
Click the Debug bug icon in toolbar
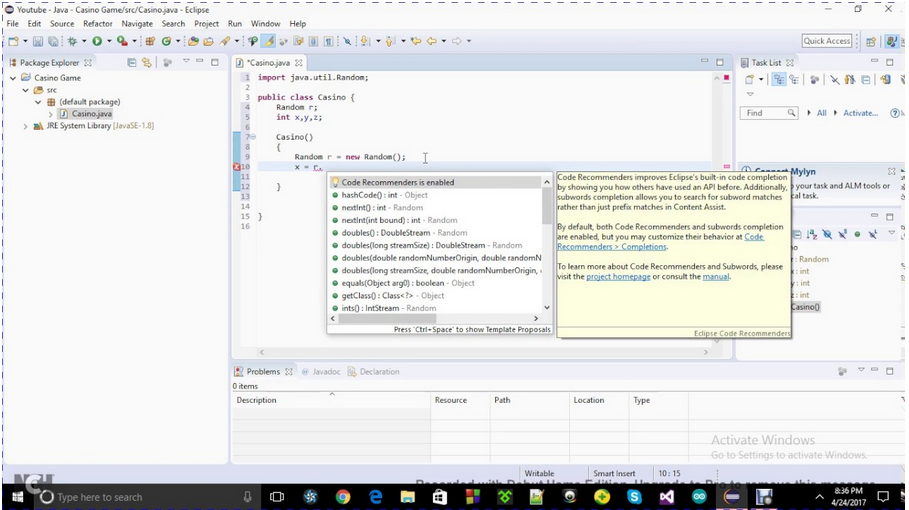click(74, 41)
